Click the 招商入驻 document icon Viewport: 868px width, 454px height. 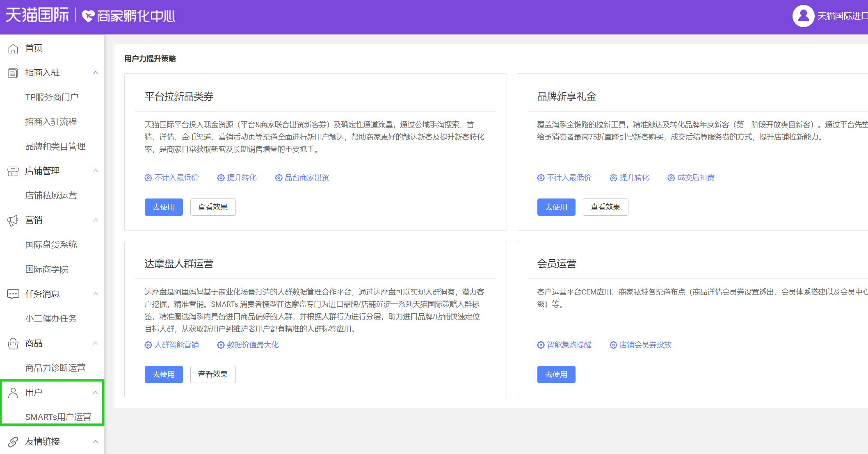tap(13, 73)
